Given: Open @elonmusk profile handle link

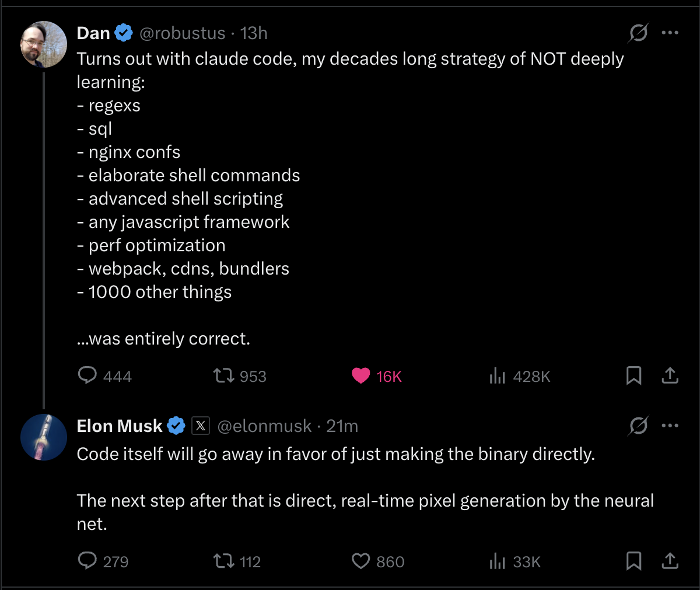Looking at the screenshot, I should coord(264,426).
